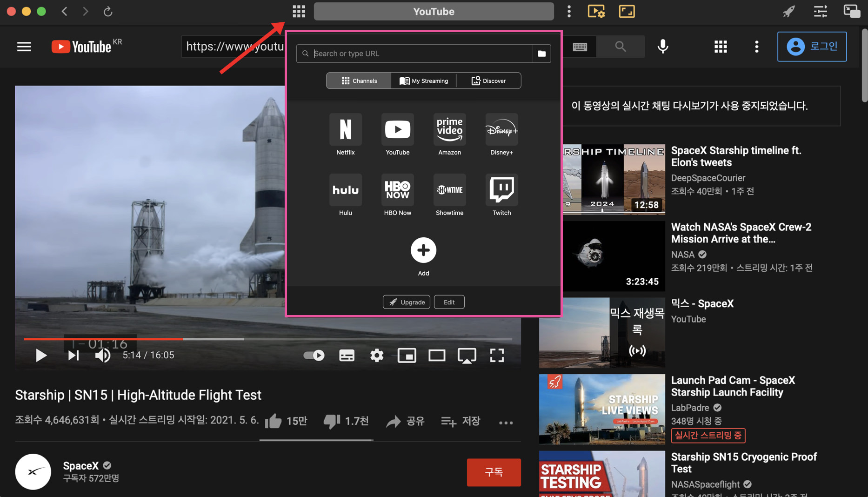This screenshot has width=868, height=497.
Task: Open miniplayer mode
Action: tap(407, 356)
